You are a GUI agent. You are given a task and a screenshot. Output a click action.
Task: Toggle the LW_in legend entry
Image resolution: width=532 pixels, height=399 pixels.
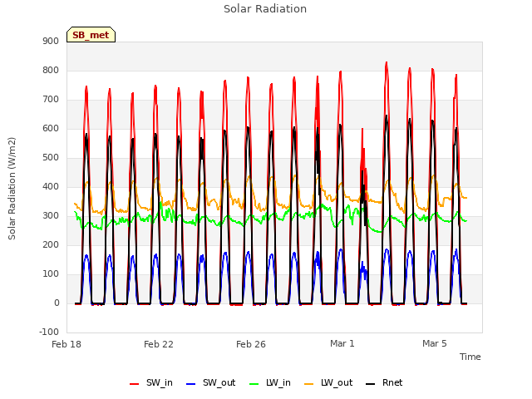[269, 382]
